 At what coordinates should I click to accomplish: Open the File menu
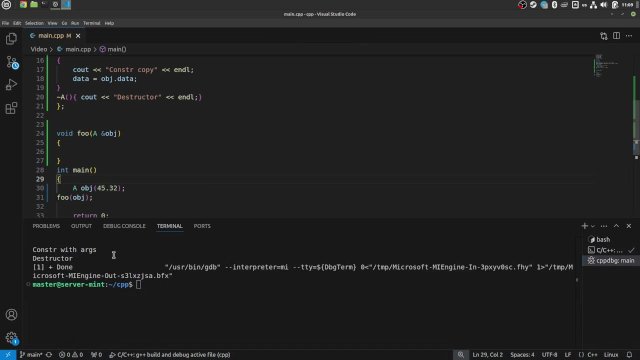[5, 23]
